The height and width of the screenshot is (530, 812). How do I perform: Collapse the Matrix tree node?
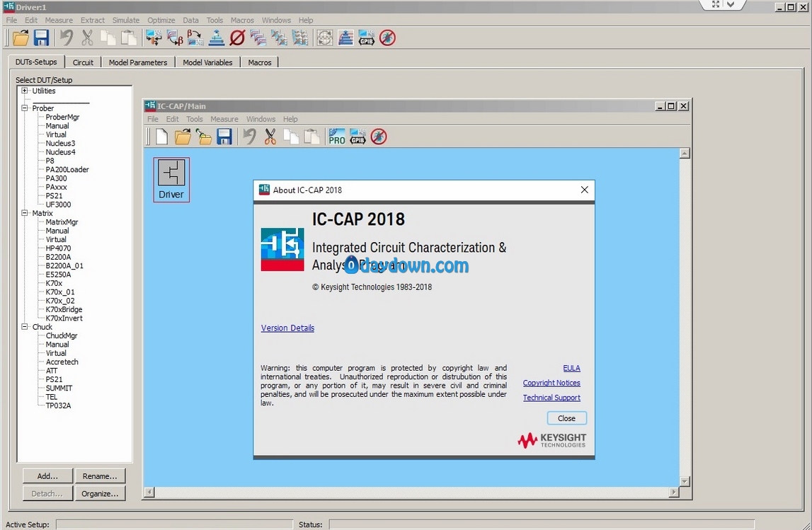(24, 213)
